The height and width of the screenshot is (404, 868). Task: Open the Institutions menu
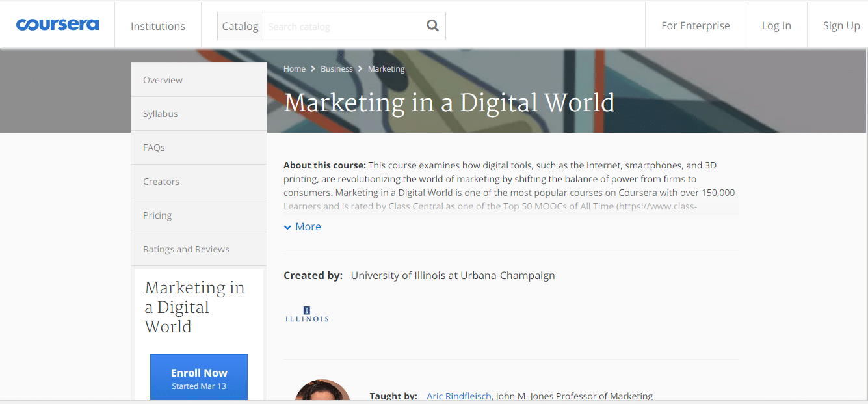pyautogui.click(x=158, y=26)
